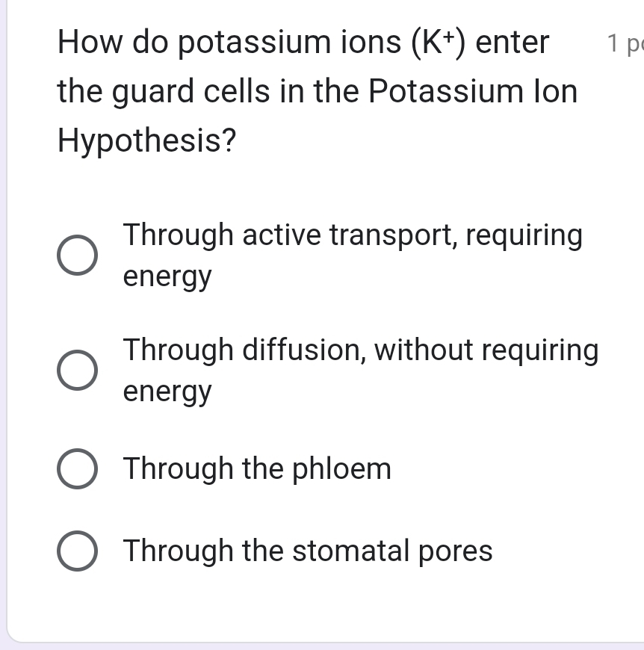This screenshot has width=644, height=650.
Task: Click the answer text 'Through diffusion, without requiring energy'
Action: (361, 369)
